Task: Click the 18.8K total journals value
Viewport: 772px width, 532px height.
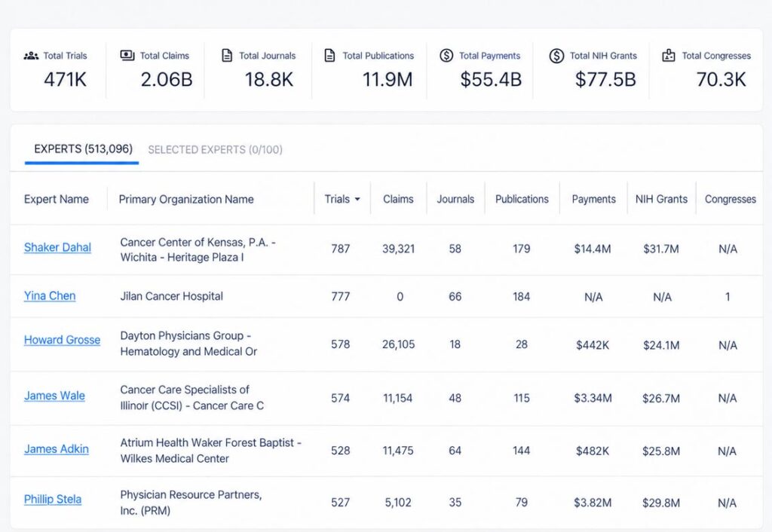Action: (x=269, y=79)
